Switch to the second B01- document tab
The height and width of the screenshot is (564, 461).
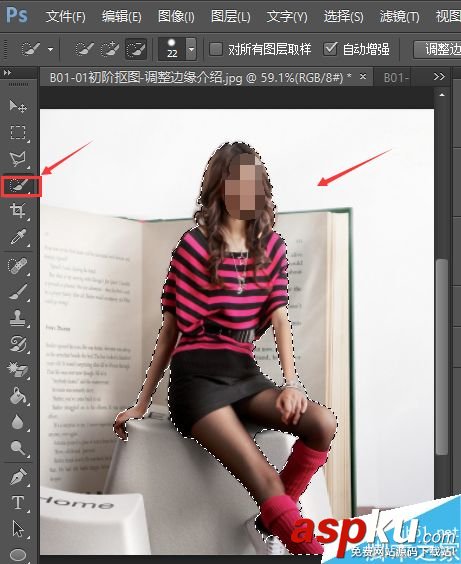[x=396, y=77]
